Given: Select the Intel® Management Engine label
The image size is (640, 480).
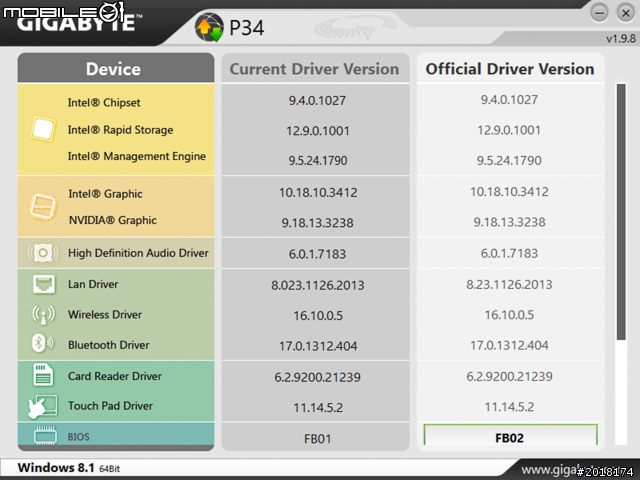Looking at the screenshot, I should click(x=137, y=156).
